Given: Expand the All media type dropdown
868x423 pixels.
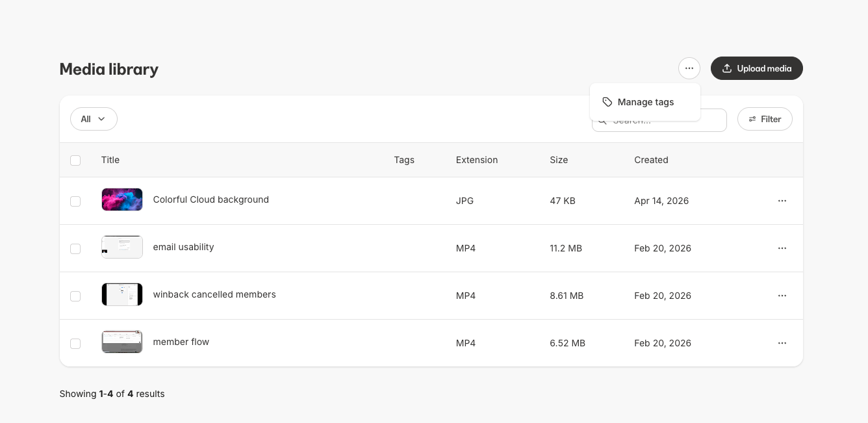Looking at the screenshot, I should pos(94,119).
